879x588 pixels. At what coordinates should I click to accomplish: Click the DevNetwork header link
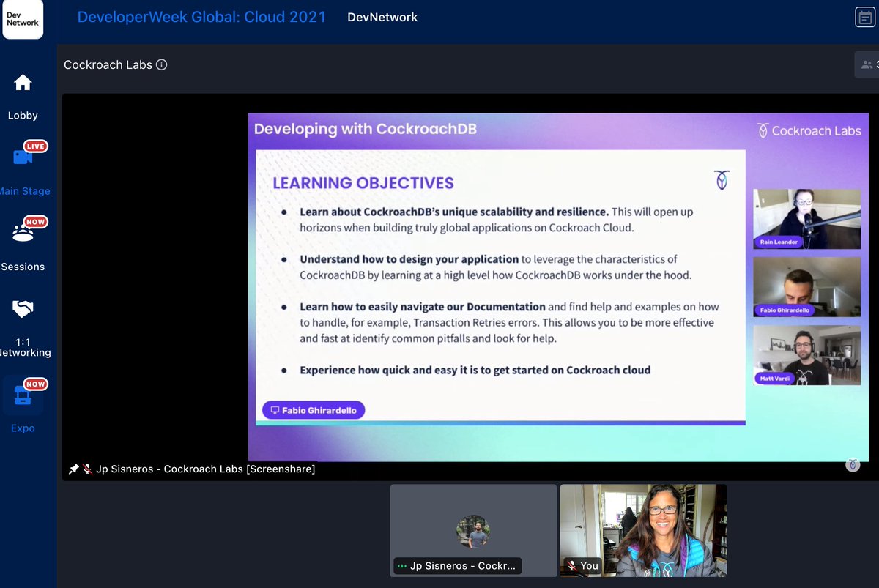pyautogui.click(x=382, y=17)
